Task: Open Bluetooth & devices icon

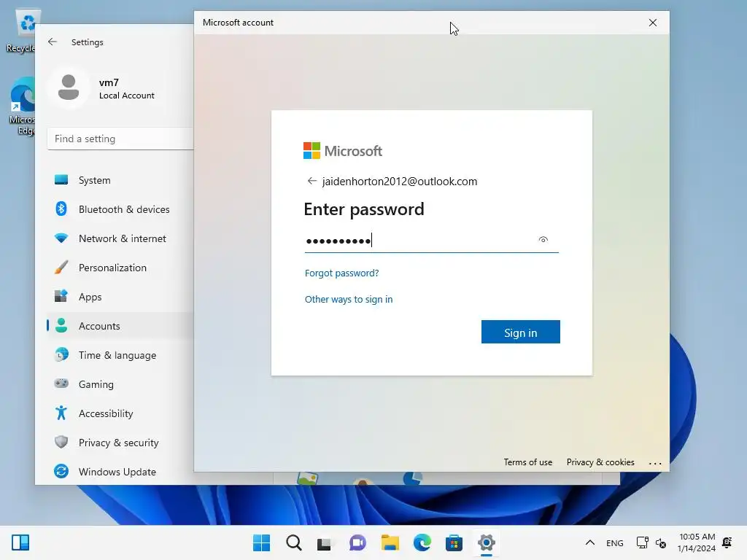Action: coord(61,209)
